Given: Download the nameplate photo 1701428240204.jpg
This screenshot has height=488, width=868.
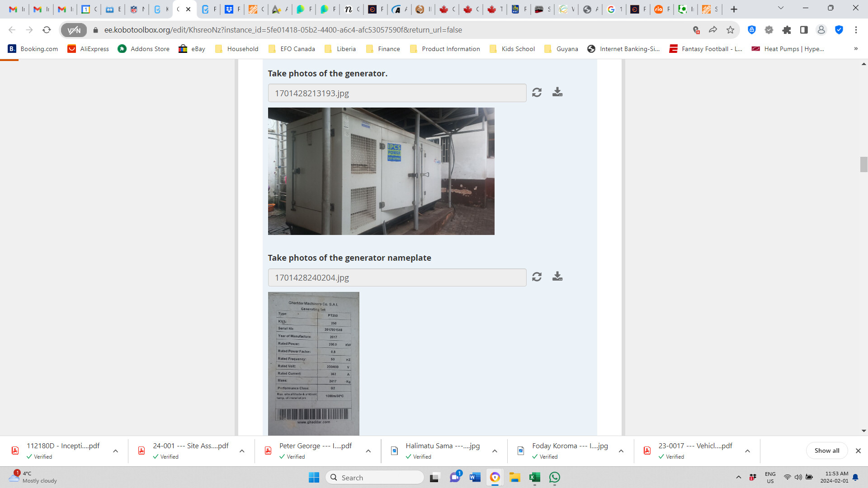Looking at the screenshot, I should [557, 277].
